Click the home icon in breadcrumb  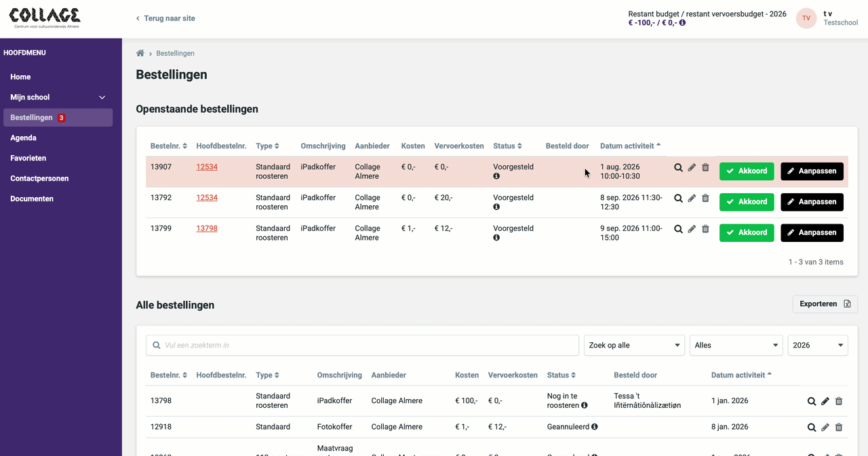(x=140, y=54)
